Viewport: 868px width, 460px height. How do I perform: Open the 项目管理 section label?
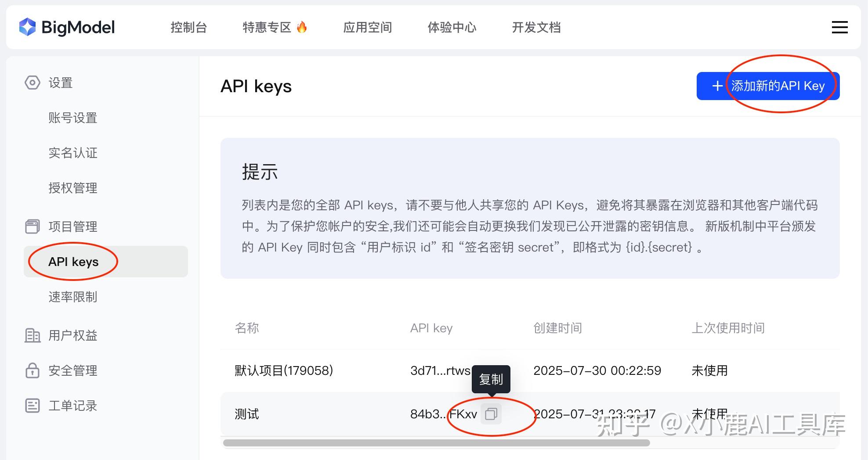[x=73, y=226]
